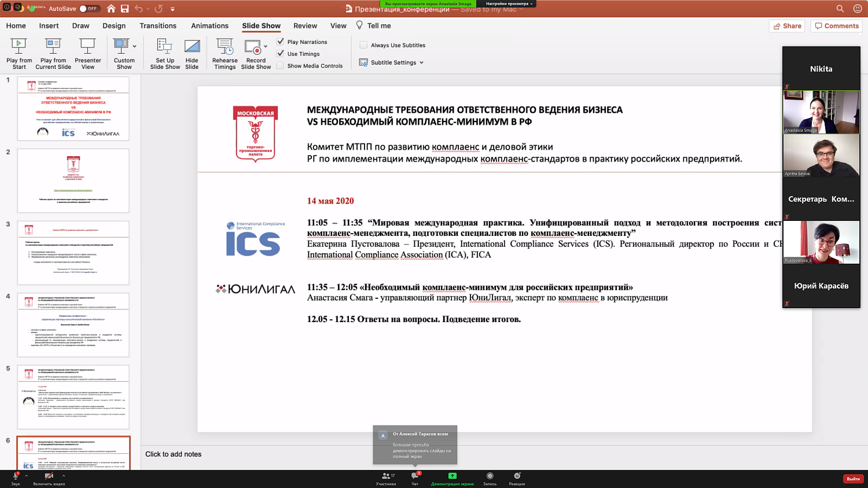Open Zoom Реакции reactions icon
Image resolution: width=868 pixels, height=488 pixels.
tap(517, 476)
